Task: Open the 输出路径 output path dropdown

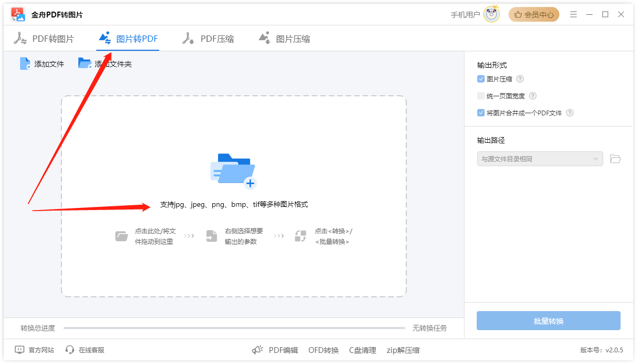Action: [540, 158]
